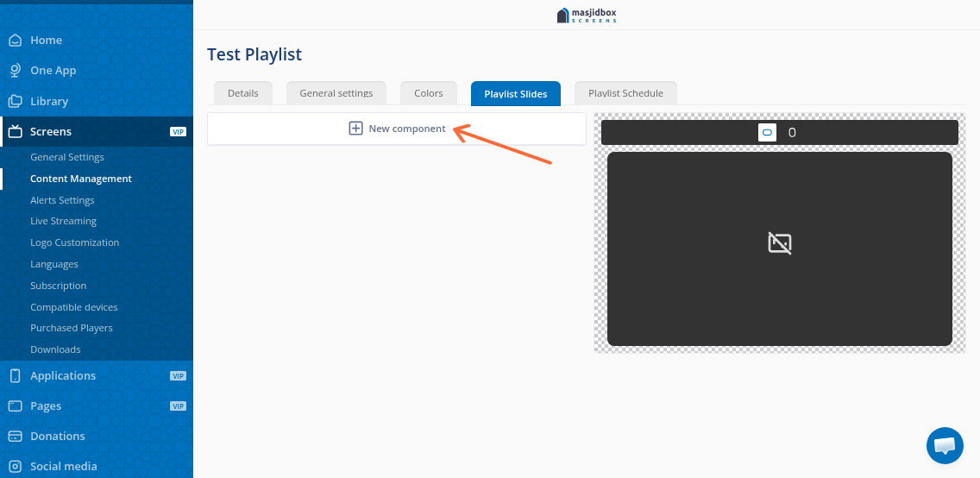The height and width of the screenshot is (478, 980).
Task: Click the Home icon in sidebar
Action: pos(15,40)
